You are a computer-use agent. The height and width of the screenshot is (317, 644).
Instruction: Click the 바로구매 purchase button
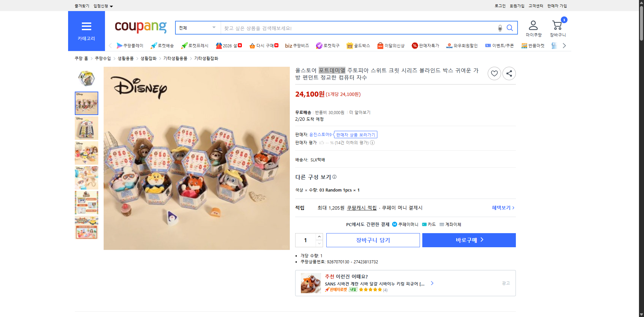click(x=469, y=240)
